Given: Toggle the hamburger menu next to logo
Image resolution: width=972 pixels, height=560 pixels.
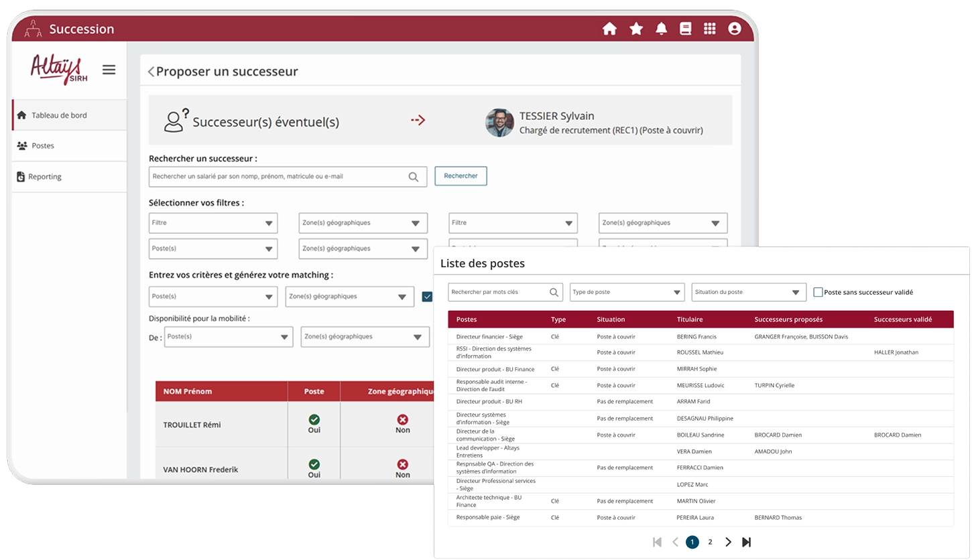Looking at the screenshot, I should 109,70.
